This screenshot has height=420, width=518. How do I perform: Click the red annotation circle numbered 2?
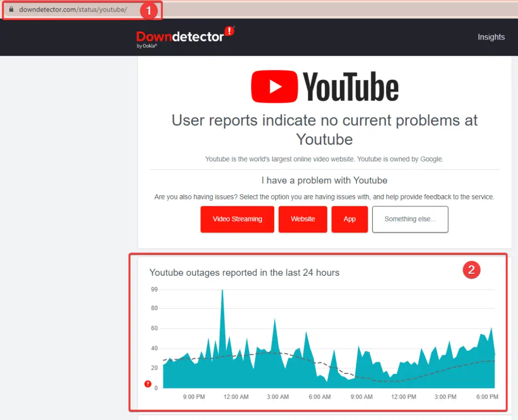(471, 270)
